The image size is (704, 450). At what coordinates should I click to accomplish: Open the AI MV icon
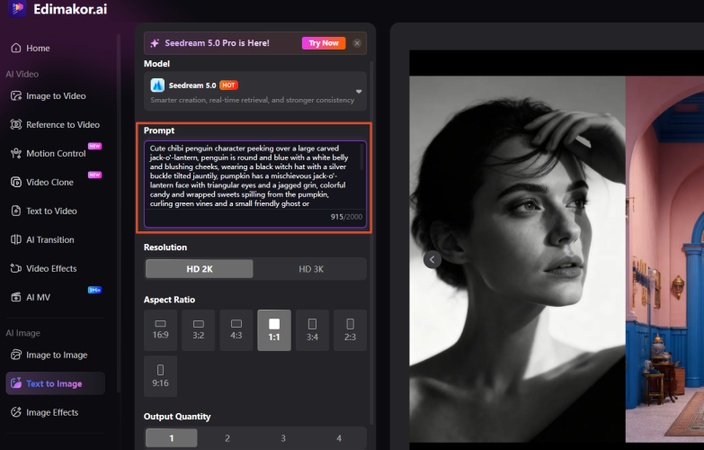tap(16, 297)
